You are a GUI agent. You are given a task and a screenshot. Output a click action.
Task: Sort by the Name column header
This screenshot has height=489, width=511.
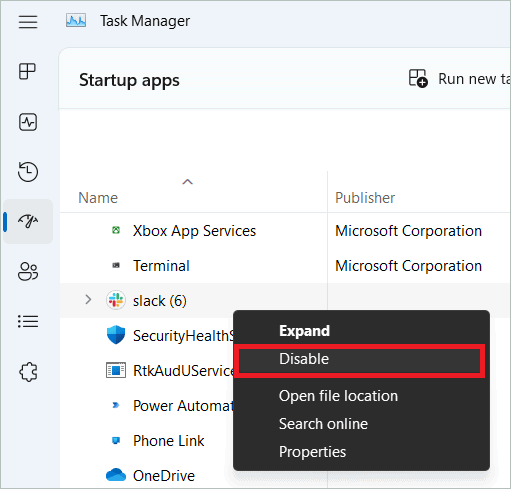click(x=98, y=198)
